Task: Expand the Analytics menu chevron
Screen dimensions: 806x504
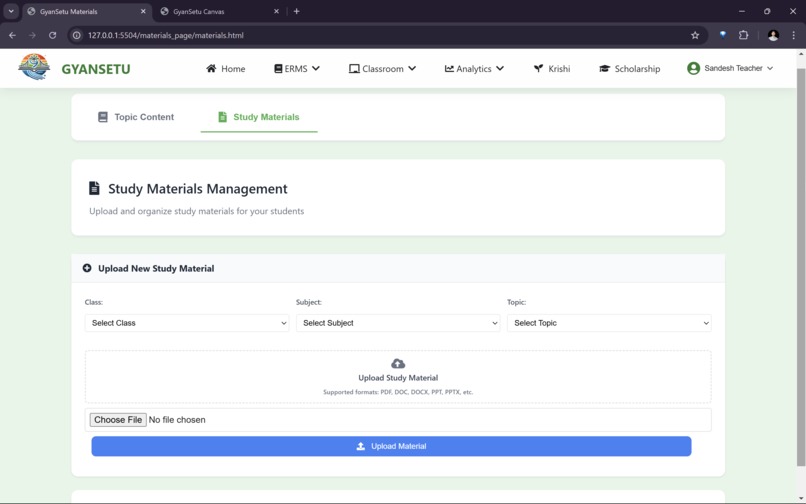Action: tap(500, 68)
